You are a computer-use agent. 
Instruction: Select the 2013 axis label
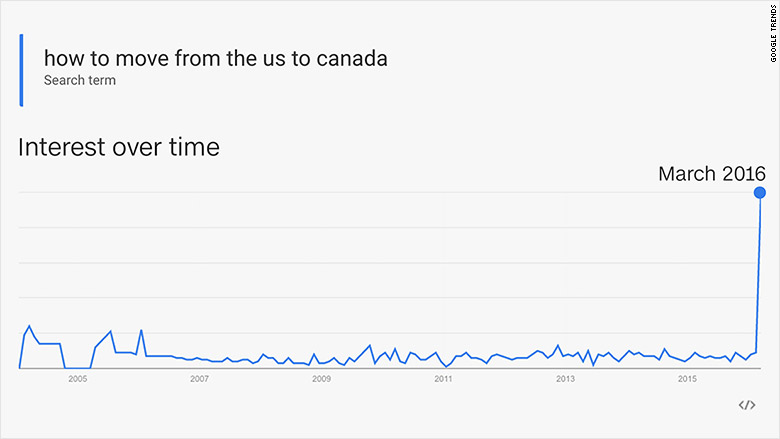pyautogui.click(x=565, y=379)
